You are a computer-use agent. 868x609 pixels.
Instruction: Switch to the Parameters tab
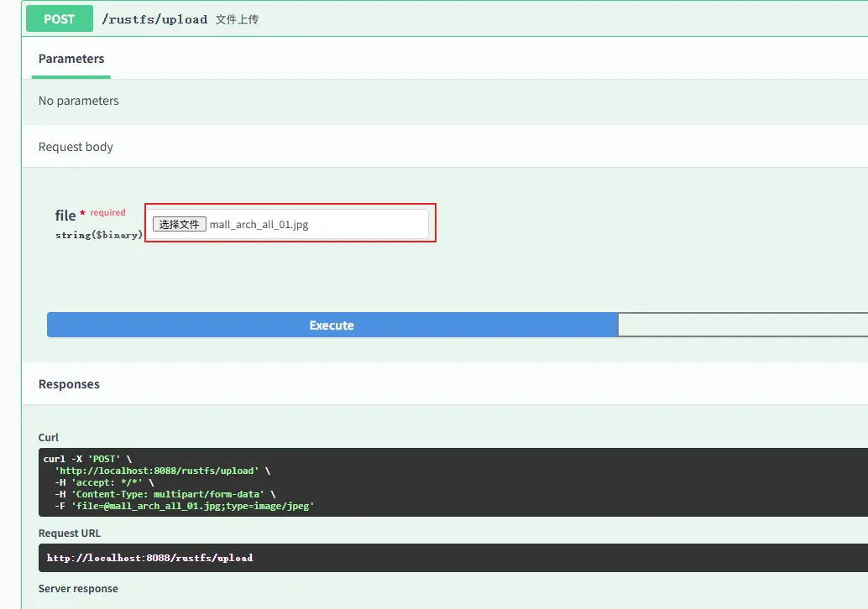71,59
